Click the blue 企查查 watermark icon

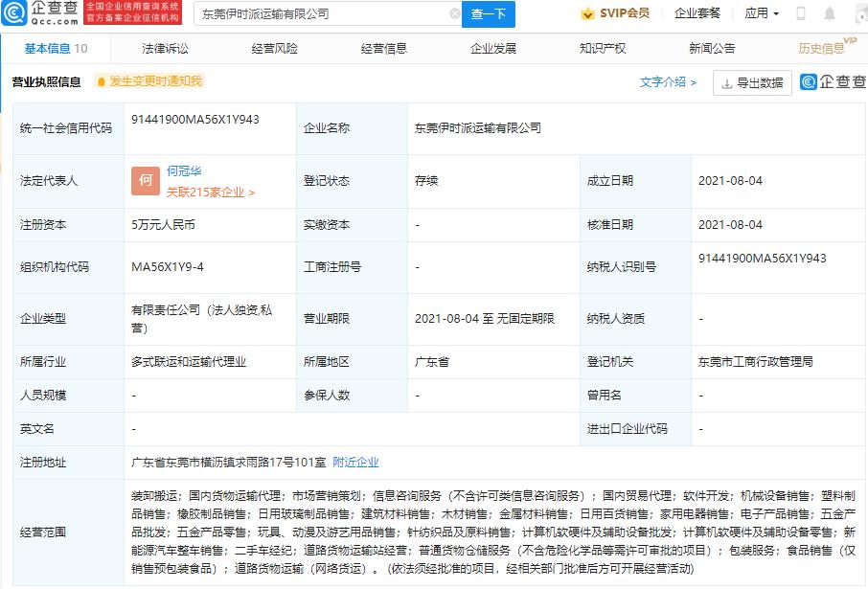[808, 82]
